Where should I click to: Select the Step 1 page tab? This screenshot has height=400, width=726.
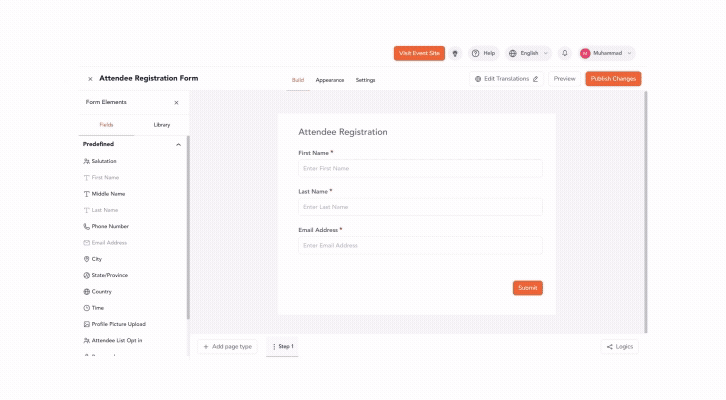282,347
